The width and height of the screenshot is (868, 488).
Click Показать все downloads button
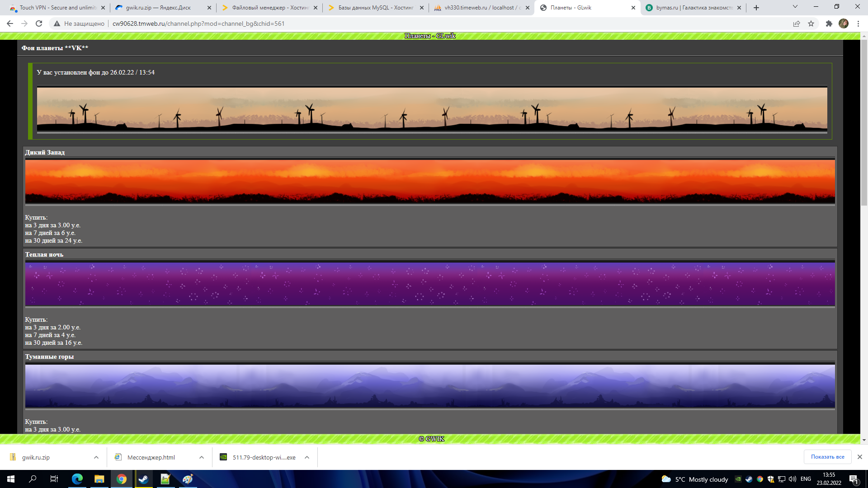[x=827, y=457]
